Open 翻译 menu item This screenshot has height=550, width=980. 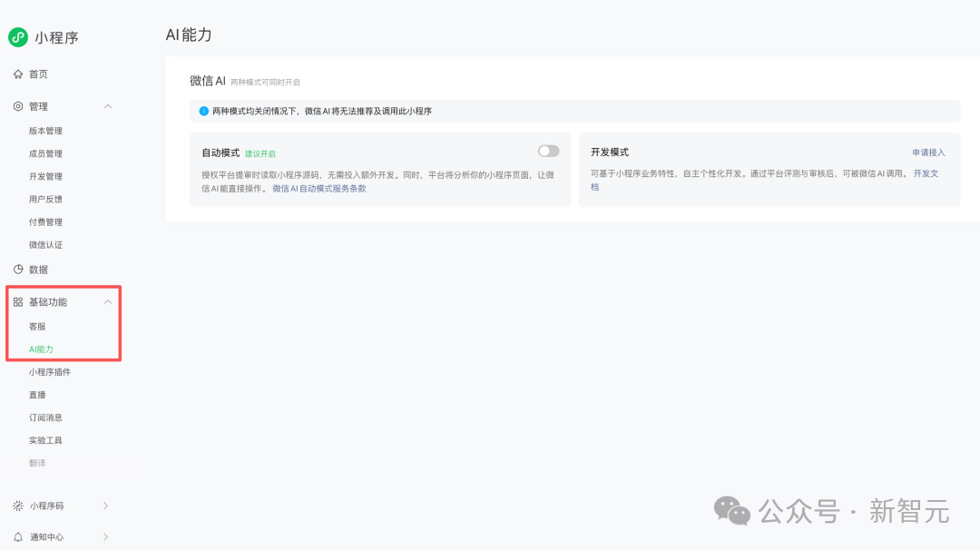click(x=37, y=463)
